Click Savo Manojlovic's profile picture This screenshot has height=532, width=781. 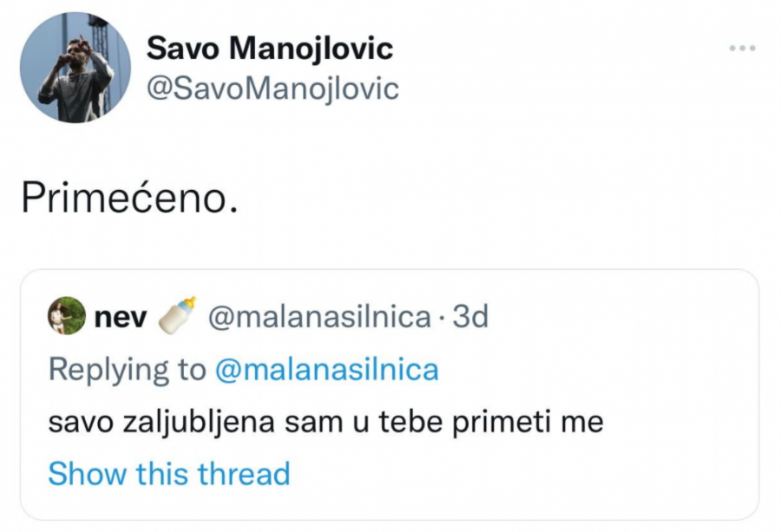click(75, 68)
